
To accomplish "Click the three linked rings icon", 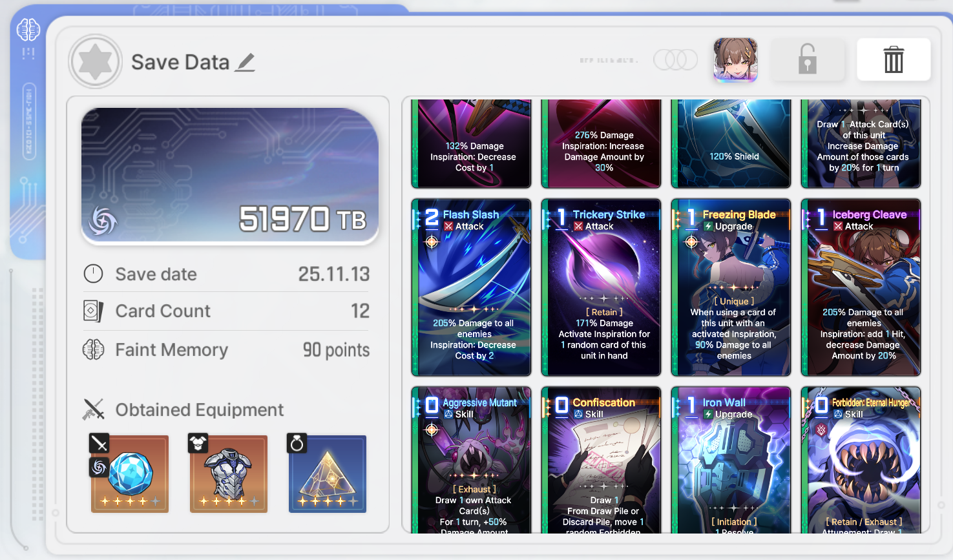I will pos(675,60).
